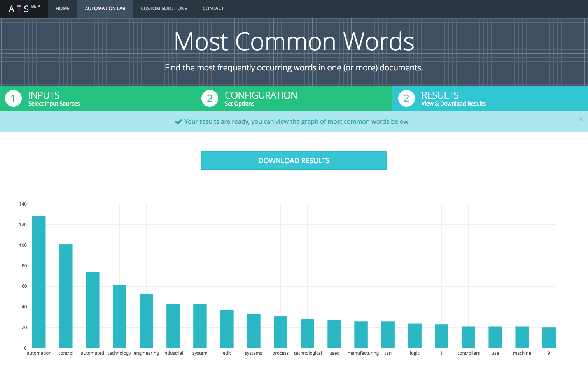Click the 100 y-axis value
This screenshot has height=366, width=588.
[23, 245]
